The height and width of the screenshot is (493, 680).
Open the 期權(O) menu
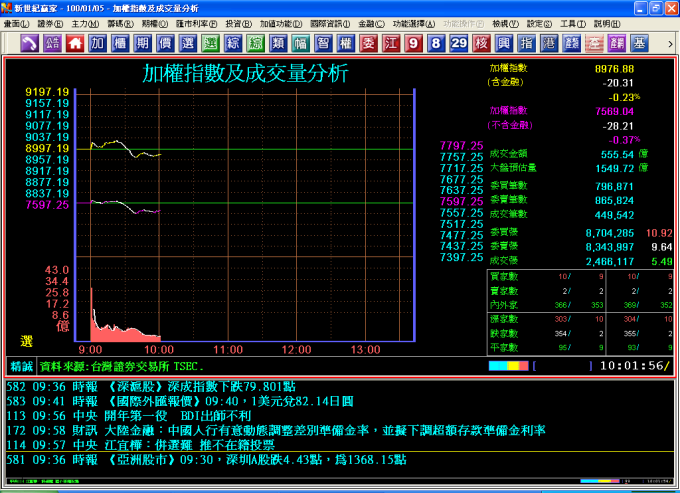pos(154,24)
